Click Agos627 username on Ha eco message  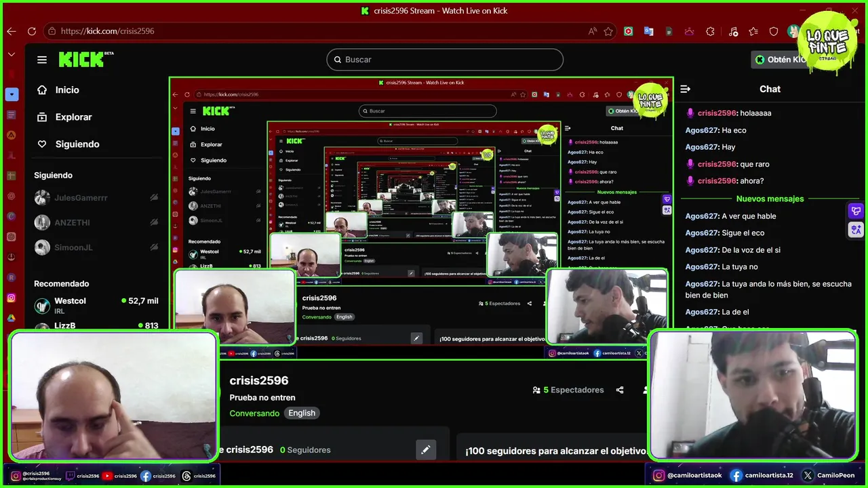[x=702, y=130]
